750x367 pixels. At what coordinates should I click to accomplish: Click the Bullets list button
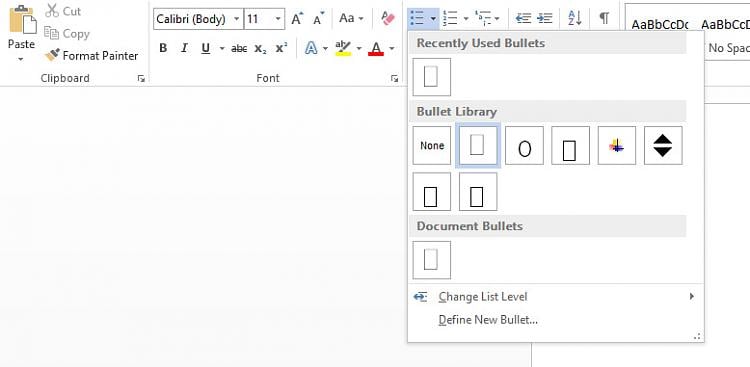pos(418,18)
